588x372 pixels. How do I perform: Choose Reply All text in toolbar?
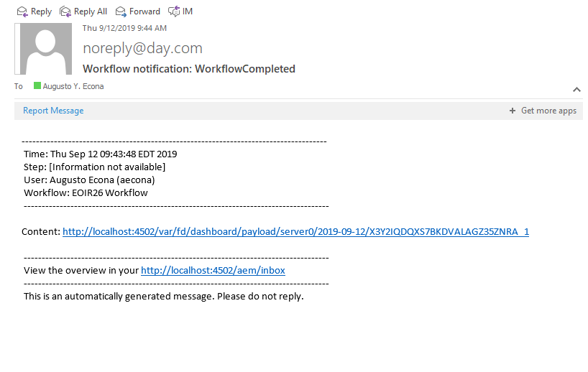click(x=91, y=11)
